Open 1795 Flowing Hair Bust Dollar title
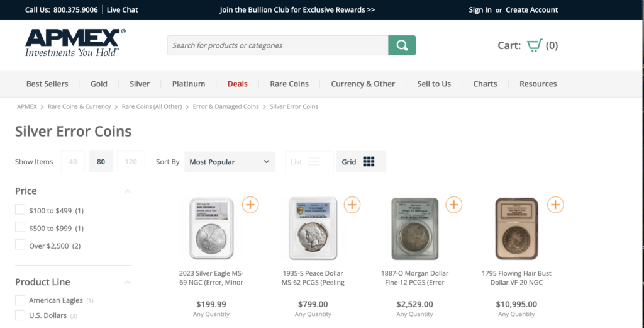644x328 pixels. 516,278
